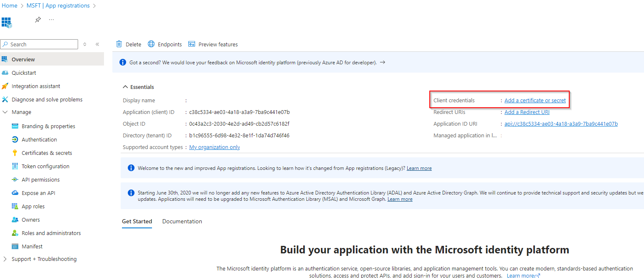The width and height of the screenshot is (644, 278).
Task: Click the Quickstart cloud icon
Action: pos(5,73)
